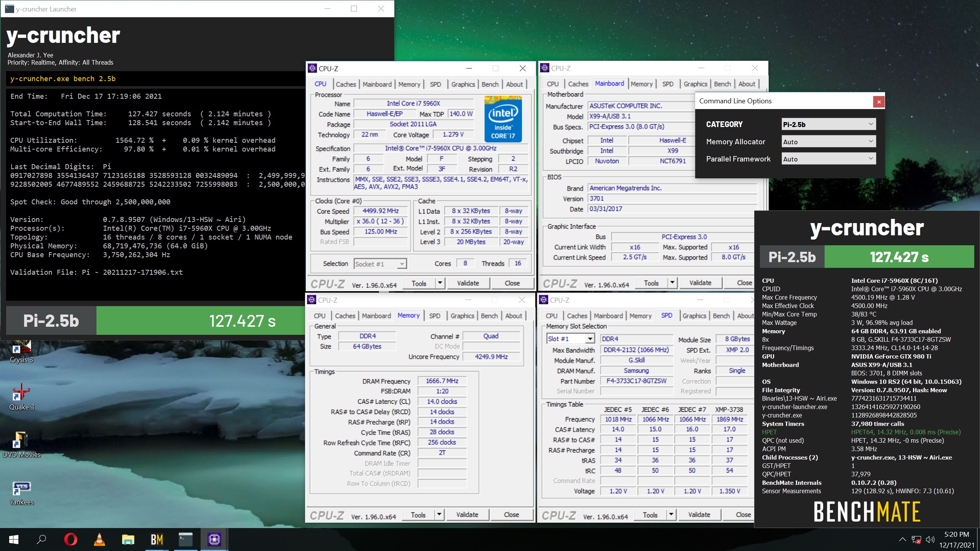
Task: Click y-cruncher Launcher title bar icon
Action: [9, 9]
